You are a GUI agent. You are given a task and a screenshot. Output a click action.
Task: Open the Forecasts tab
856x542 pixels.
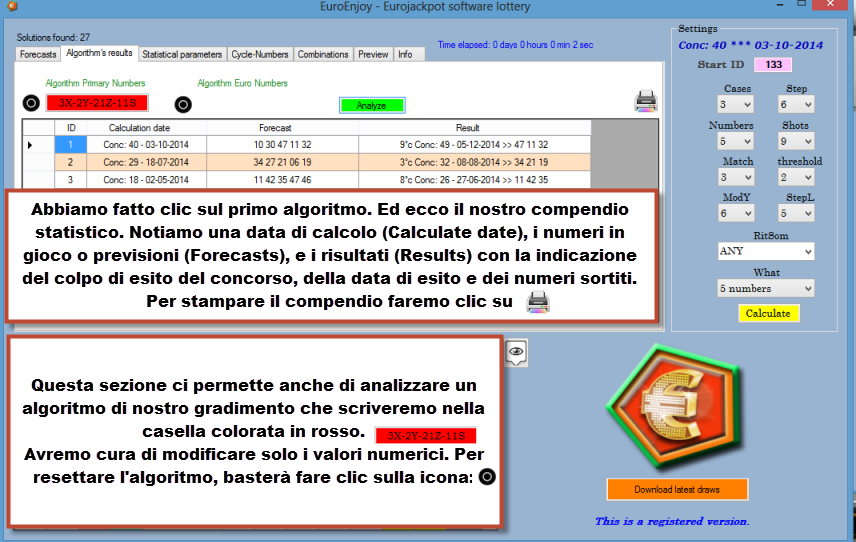point(38,55)
